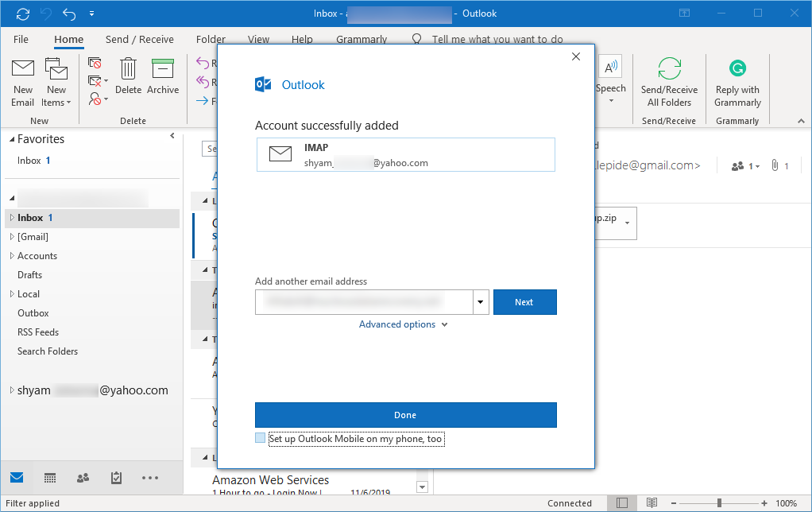Click the Next button

pos(524,302)
